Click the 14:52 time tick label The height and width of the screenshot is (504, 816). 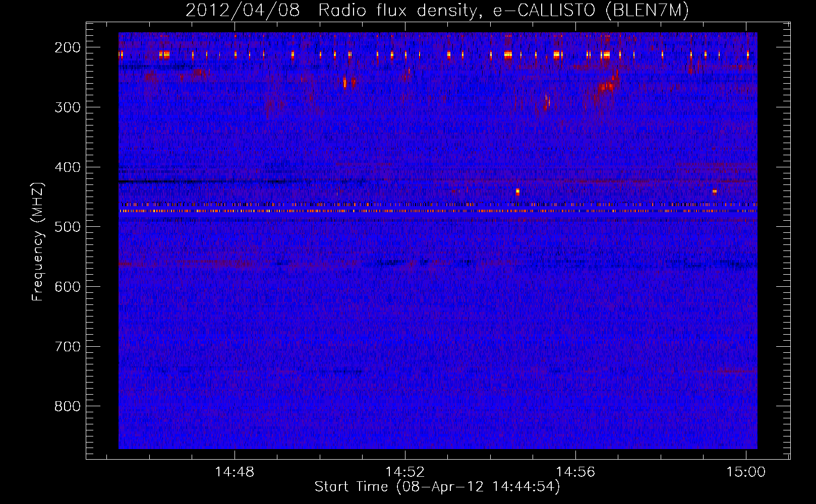pyautogui.click(x=405, y=472)
